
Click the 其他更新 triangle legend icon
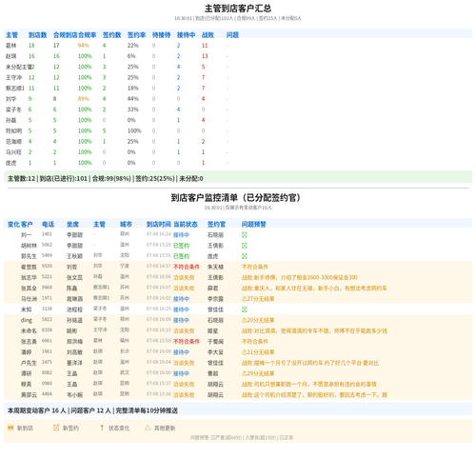(x=148, y=428)
